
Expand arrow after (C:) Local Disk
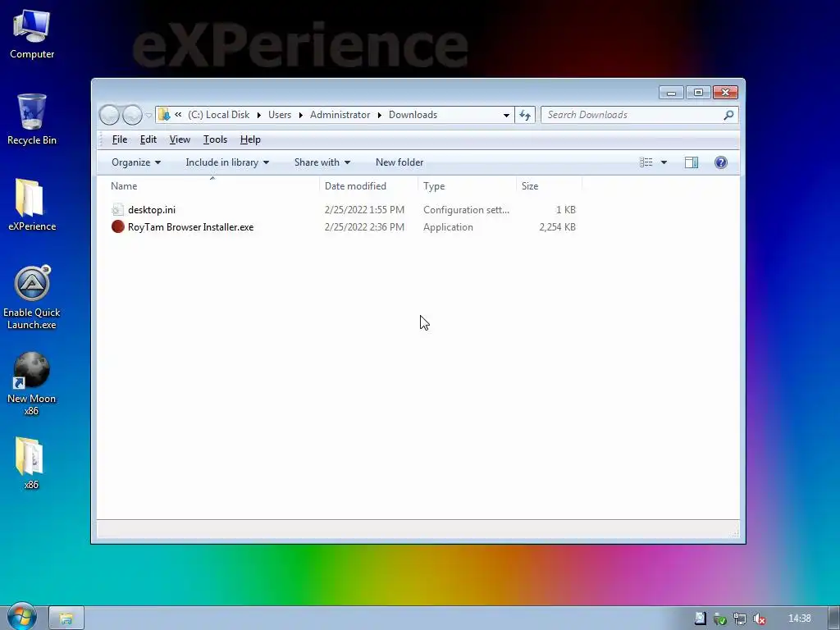(258, 115)
